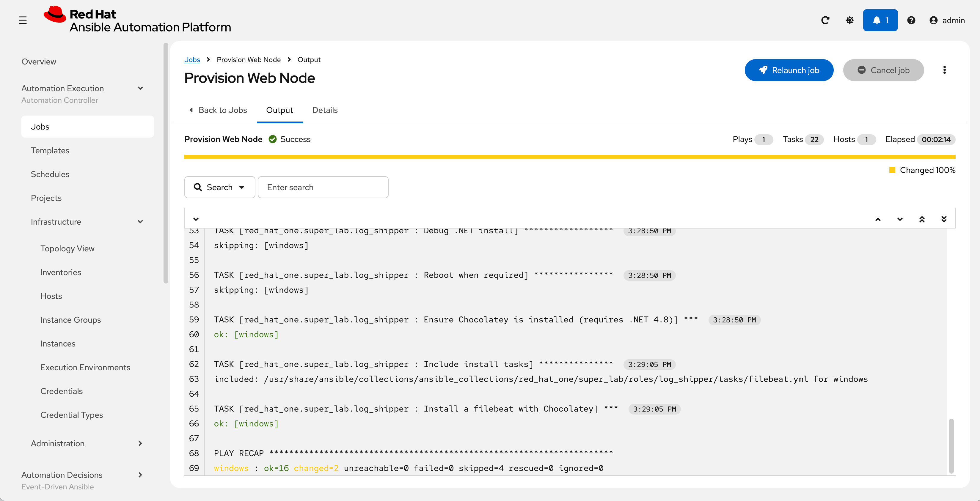Screen dimensions: 980x501
Task: Click the hamburger navigation menu icon
Action: [23, 21]
